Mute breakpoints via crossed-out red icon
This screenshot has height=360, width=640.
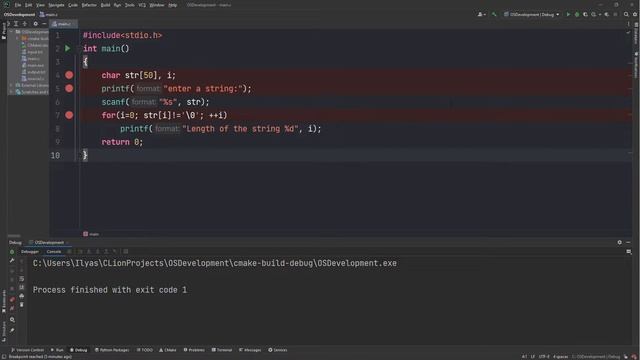[x=12, y=308]
